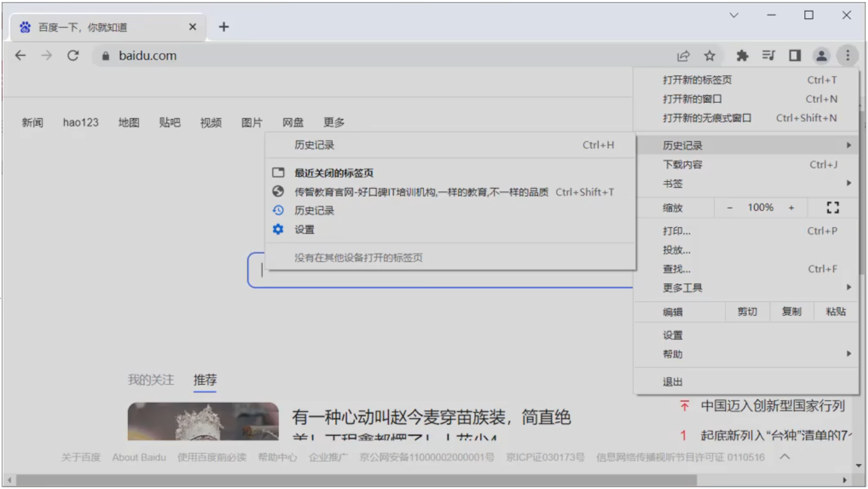Select 打印... in the menu

(x=746, y=231)
